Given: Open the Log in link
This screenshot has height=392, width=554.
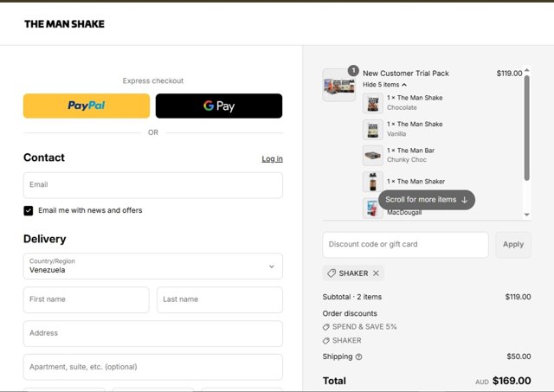Looking at the screenshot, I should (x=272, y=159).
